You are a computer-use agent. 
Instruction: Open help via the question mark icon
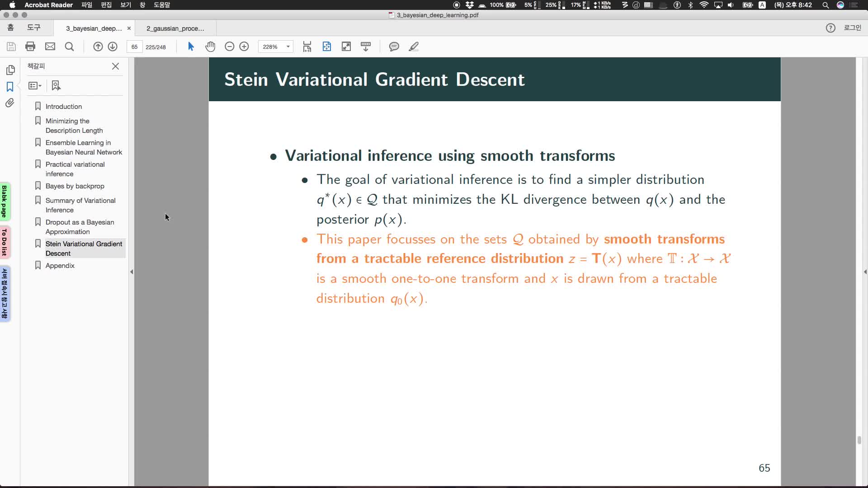[830, 28]
